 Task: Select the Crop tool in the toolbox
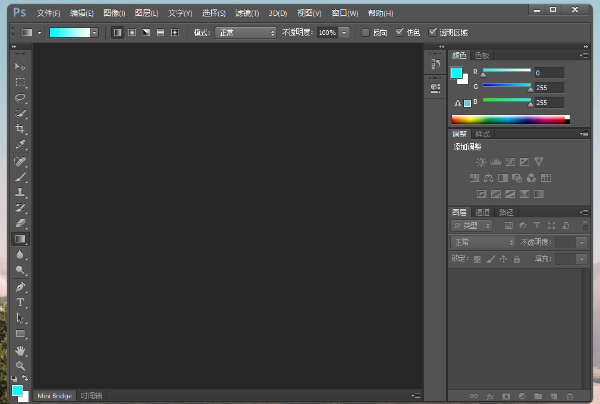(x=20, y=129)
